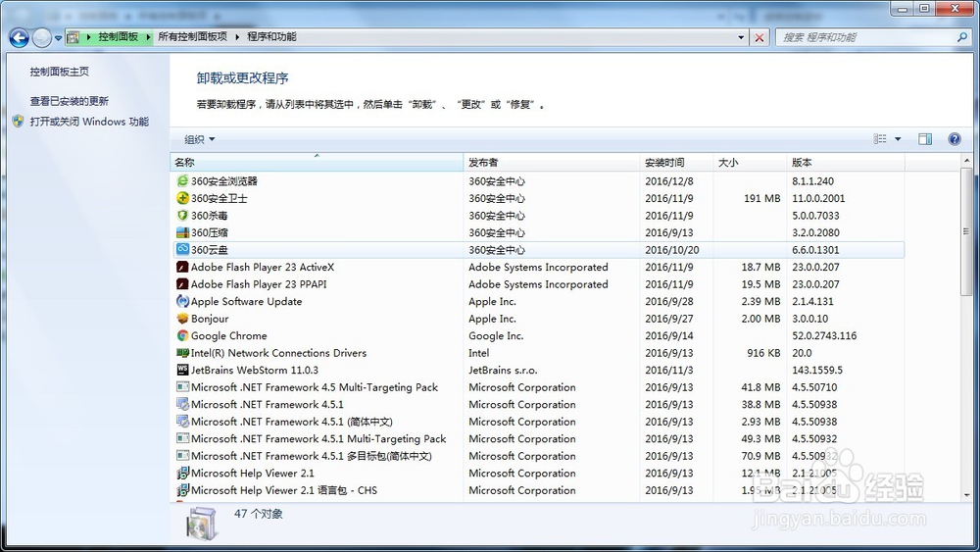The width and height of the screenshot is (980, 552).
Task: Select the Microsoft Help Viewer 2.1 row without 语言包
Action: pos(537,474)
